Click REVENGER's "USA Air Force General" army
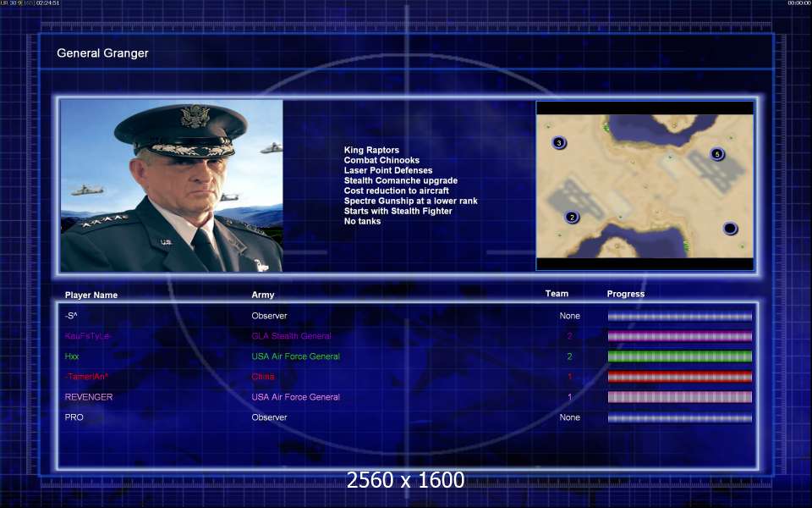812x508 pixels. [296, 397]
